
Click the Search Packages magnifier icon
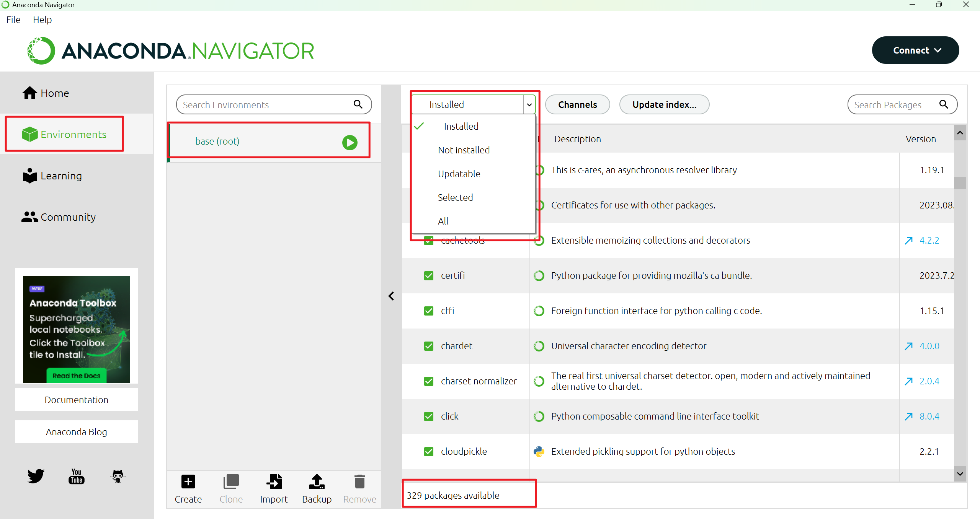coord(944,104)
